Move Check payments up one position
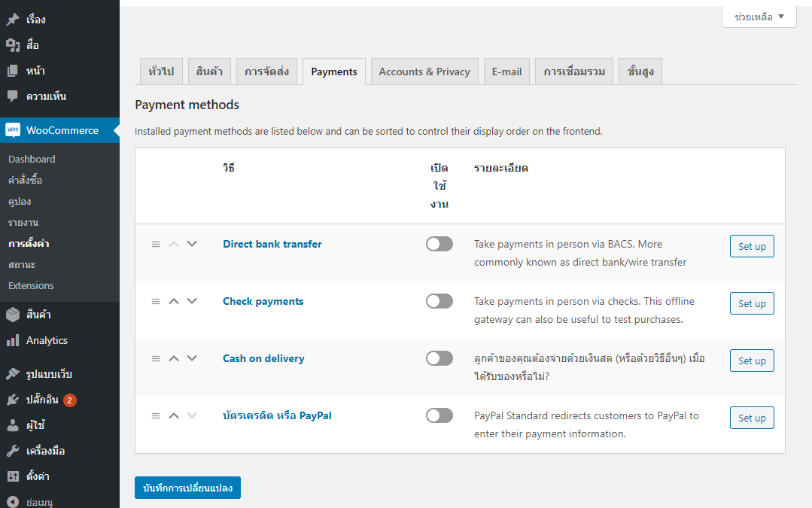812x508 pixels. (x=174, y=301)
